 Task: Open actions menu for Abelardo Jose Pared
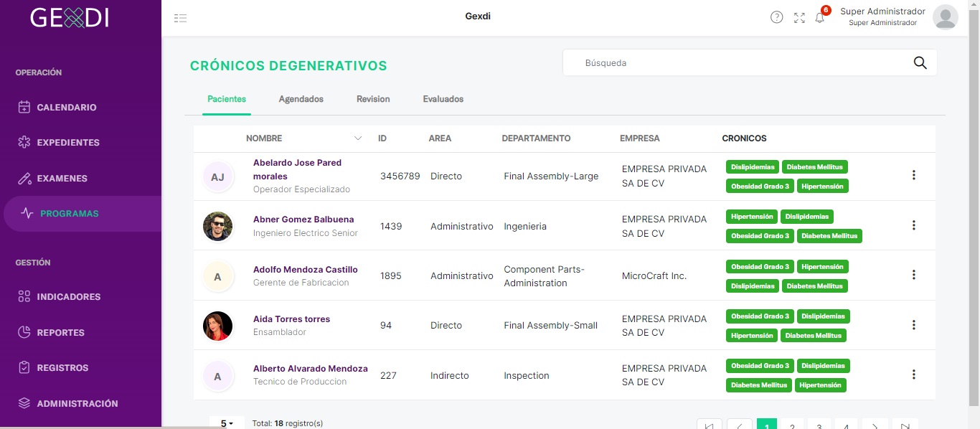coord(913,175)
